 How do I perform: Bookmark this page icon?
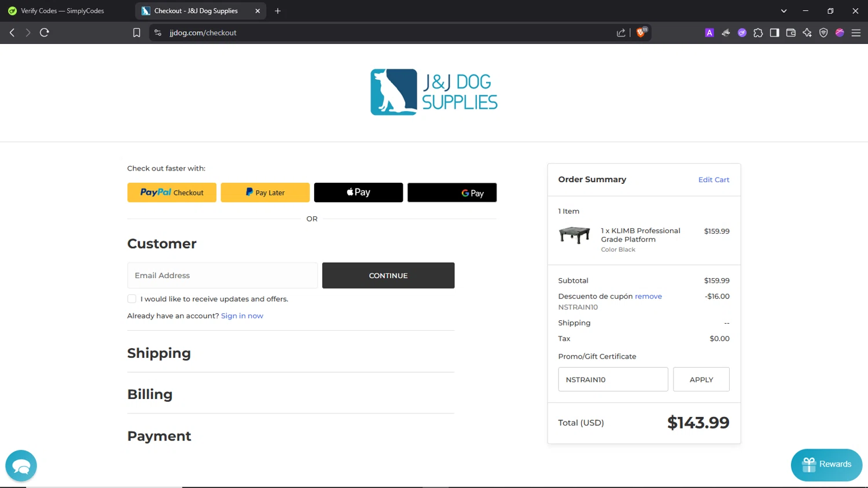click(137, 33)
